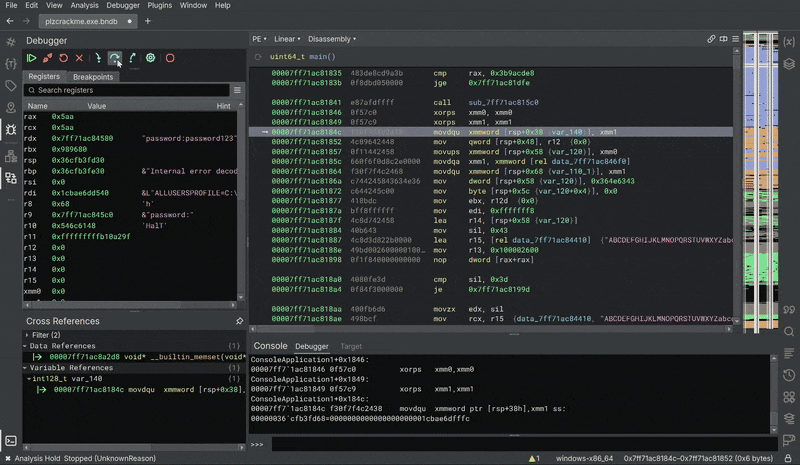Click the green Resume/Go debugger button
800x465 pixels.
point(31,58)
